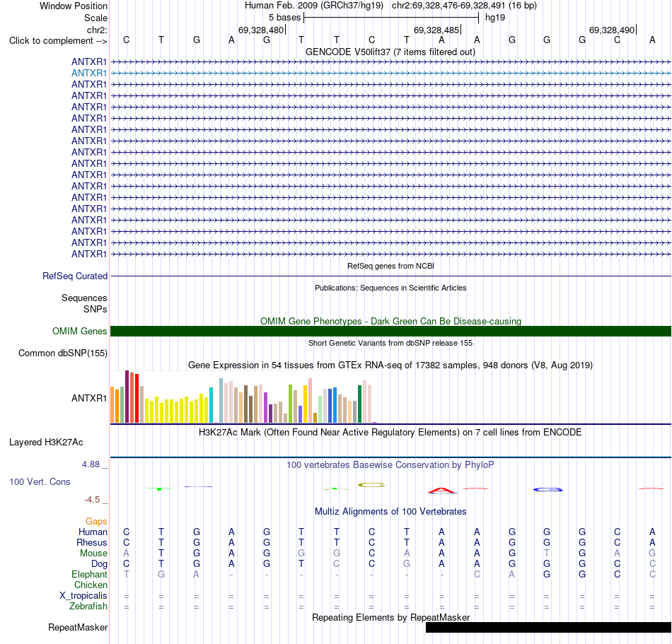Click the light-blue ANTXR1 transcript arrow line
This screenshot has height=644, width=672.
(391, 74)
